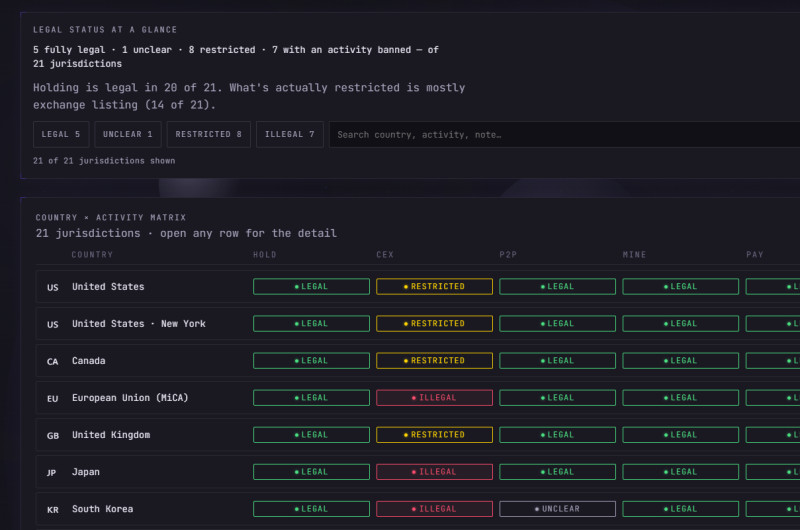The width and height of the screenshot is (800, 530).
Task: Select South Korea CEX ILLEGAL badge
Action: coord(434,509)
